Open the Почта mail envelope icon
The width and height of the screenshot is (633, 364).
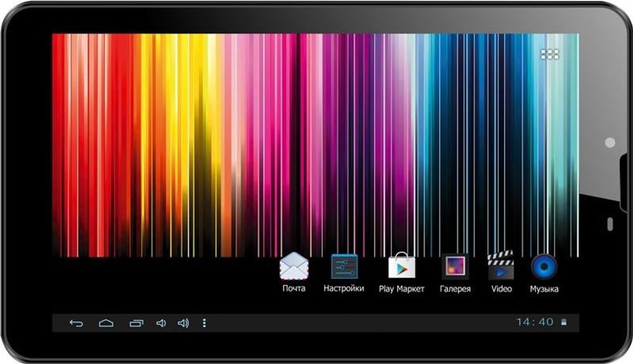pos(294,266)
